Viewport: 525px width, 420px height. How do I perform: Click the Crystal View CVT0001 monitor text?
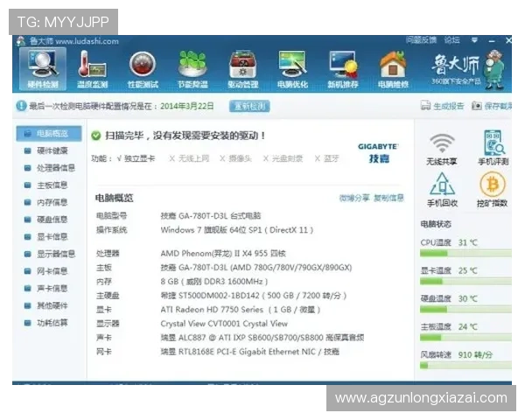pyautogui.click(x=224, y=324)
